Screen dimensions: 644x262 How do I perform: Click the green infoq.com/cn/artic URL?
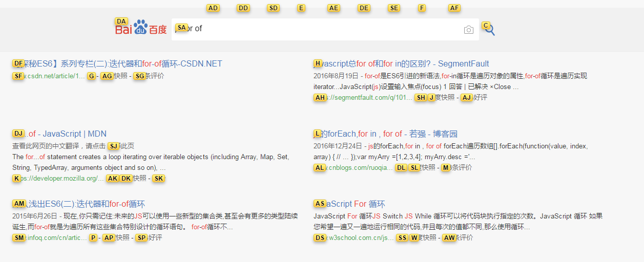[x=50, y=238]
